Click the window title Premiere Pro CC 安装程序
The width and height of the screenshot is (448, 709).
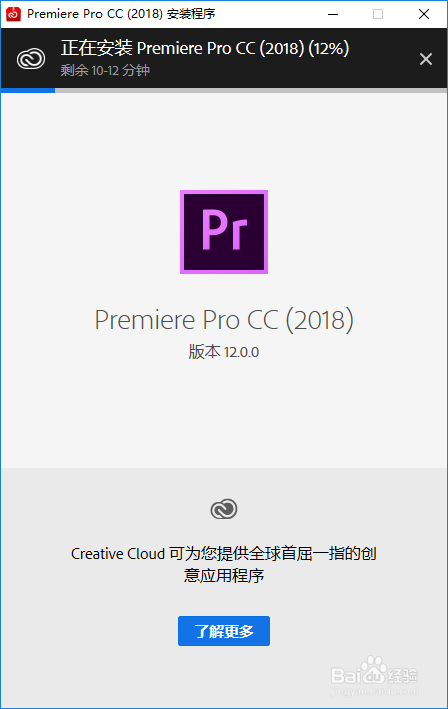pos(121,14)
